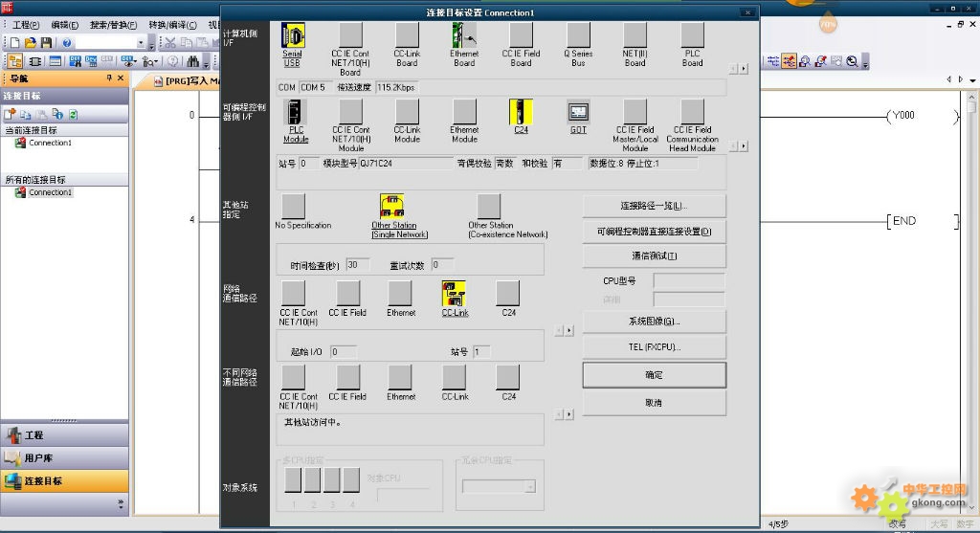Select PLC Module on PLC side
The image size is (980, 533).
(x=296, y=112)
